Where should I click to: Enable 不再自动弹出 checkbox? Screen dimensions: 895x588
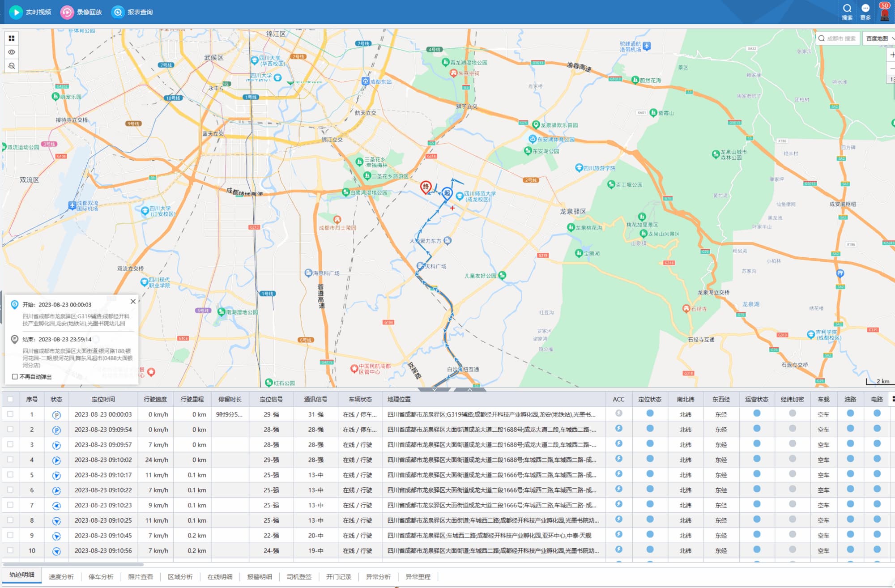point(15,377)
